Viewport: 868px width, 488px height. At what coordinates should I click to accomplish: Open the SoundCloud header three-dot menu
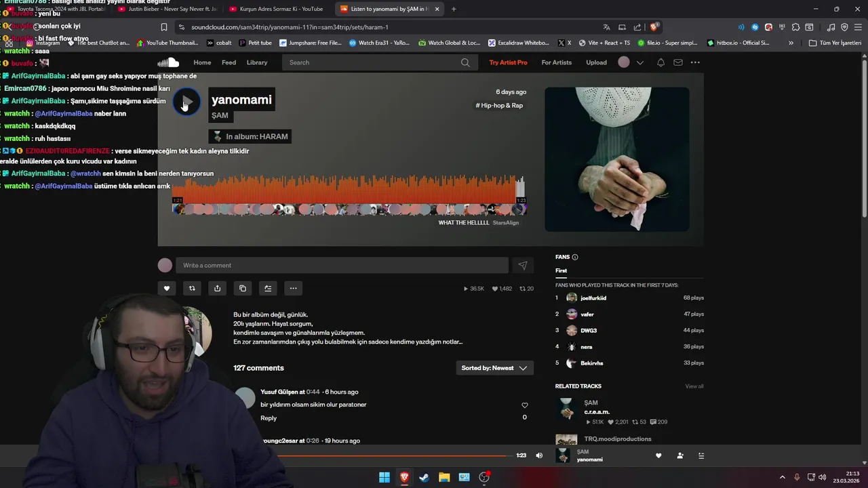pos(695,62)
